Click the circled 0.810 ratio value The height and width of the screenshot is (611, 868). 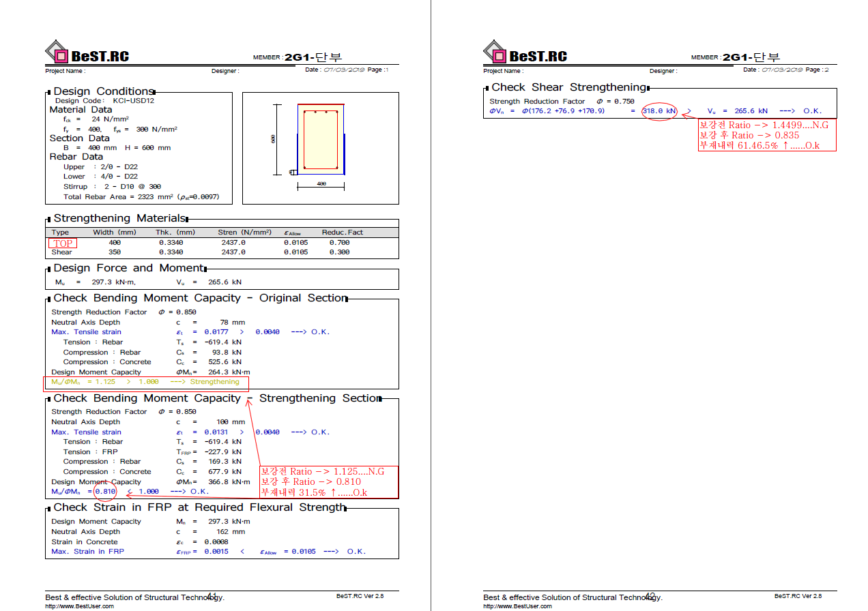(x=106, y=492)
